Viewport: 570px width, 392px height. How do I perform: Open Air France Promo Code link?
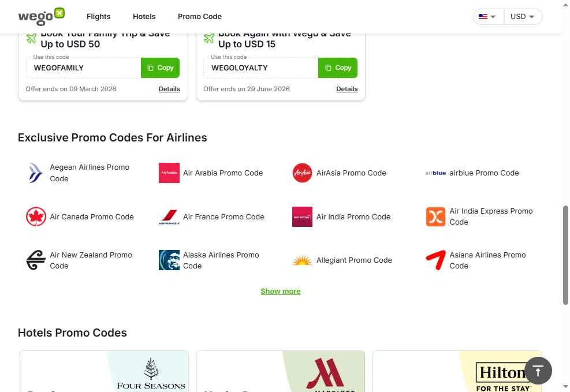tap(223, 216)
